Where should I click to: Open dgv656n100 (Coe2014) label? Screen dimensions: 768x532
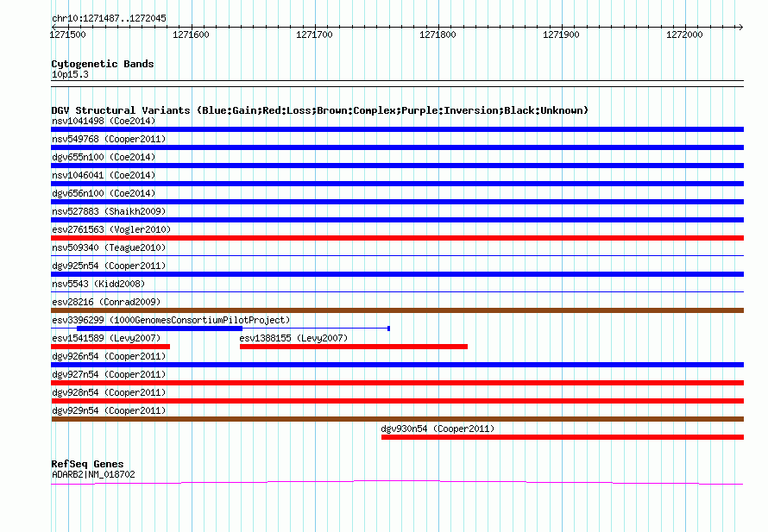104,193
